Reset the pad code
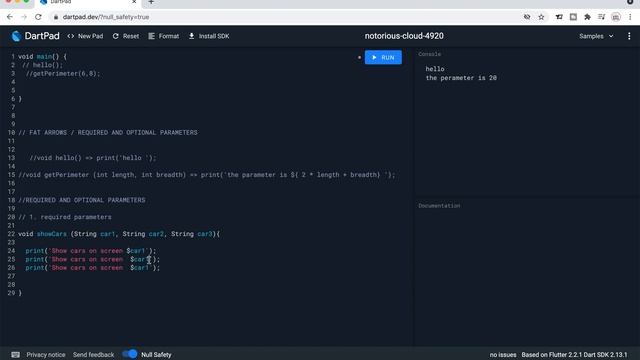Viewport: 640px width, 360px height. (x=126, y=36)
